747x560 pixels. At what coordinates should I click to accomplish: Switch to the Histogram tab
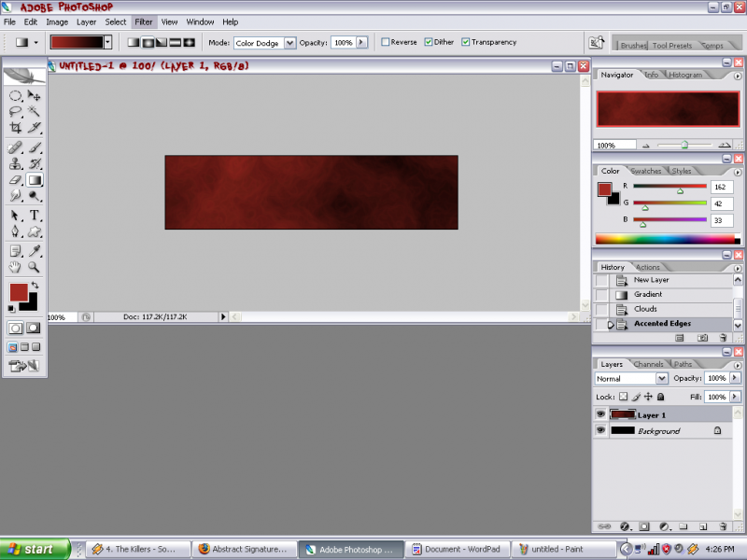[685, 75]
